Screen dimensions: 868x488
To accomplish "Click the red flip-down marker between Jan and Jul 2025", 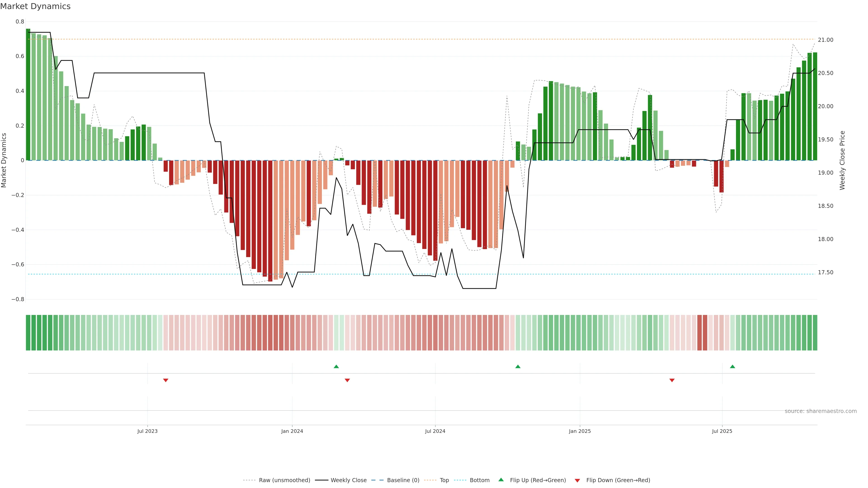I will tap(672, 380).
